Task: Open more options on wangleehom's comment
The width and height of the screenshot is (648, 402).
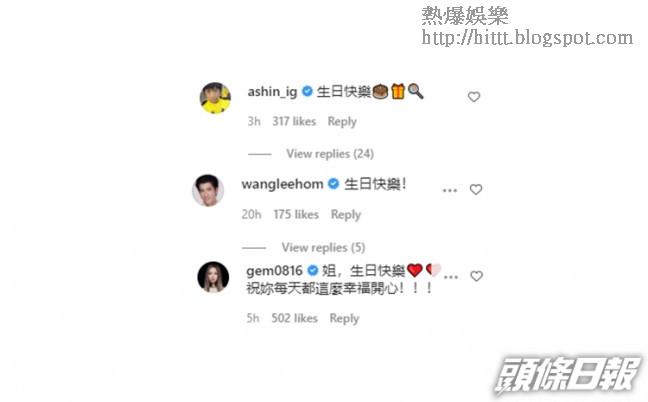Action: pos(450,190)
